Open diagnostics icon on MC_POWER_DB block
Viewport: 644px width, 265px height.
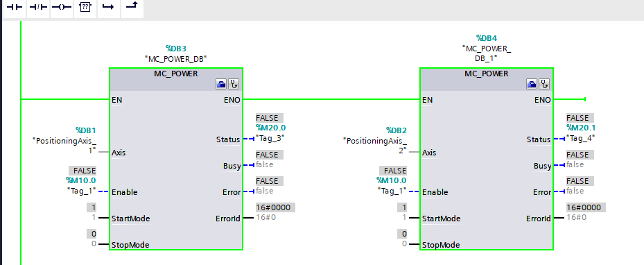pos(234,85)
